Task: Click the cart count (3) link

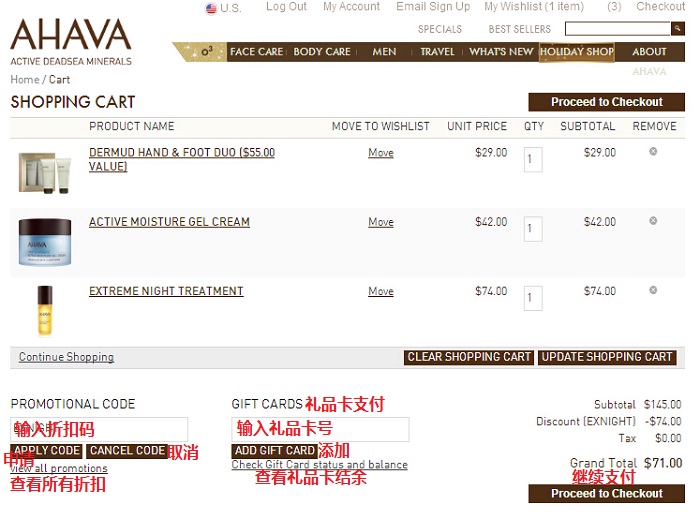Action: click(x=614, y=7)
